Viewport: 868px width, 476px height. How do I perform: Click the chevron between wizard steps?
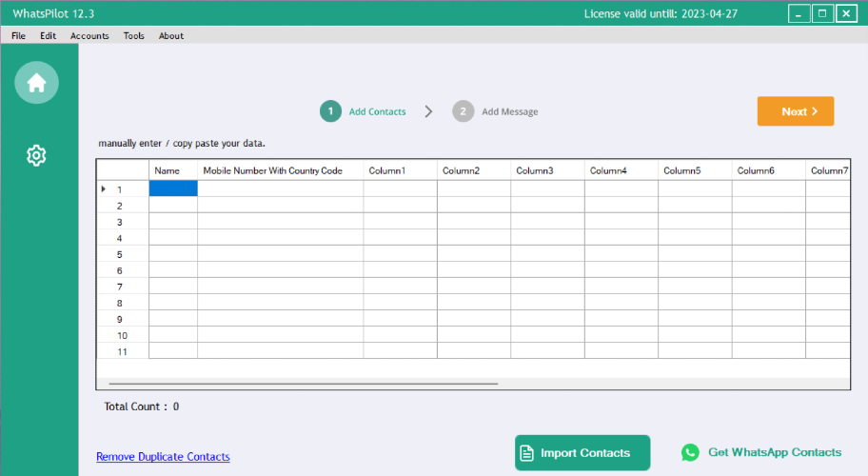428,111
